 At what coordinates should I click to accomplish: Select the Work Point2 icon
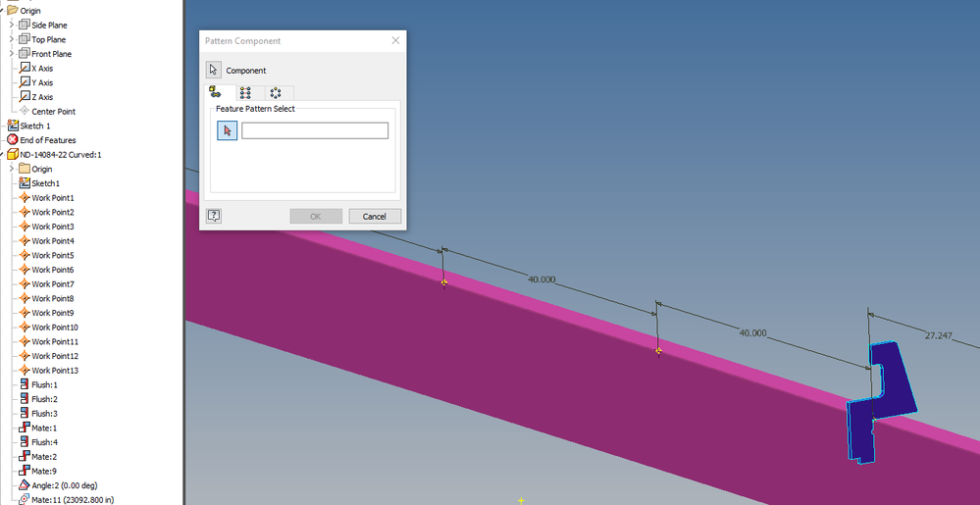pos(25,212)
